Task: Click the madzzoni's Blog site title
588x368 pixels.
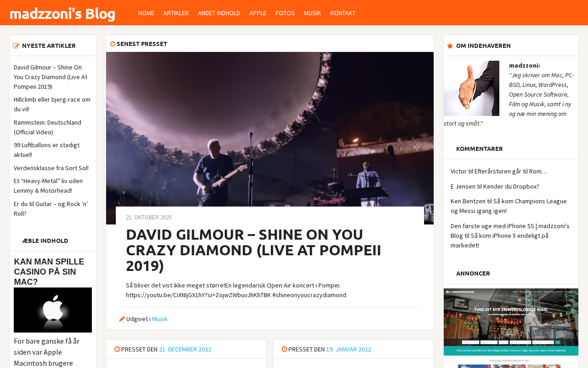Action: 62,14
